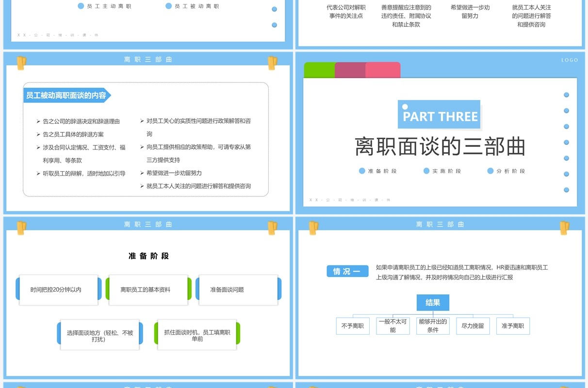Click the pink folder tab on PART THREE slide

click(383, 70)
